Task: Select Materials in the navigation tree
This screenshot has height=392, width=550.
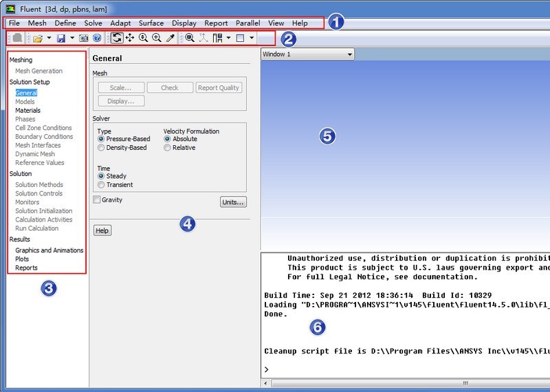Action: tap(28, 110)
